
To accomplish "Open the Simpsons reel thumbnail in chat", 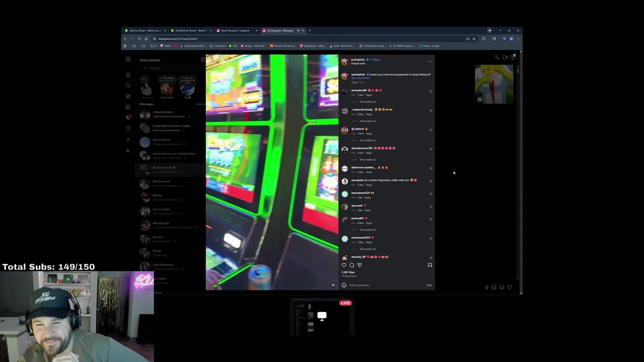I will [x=494, y=84].
